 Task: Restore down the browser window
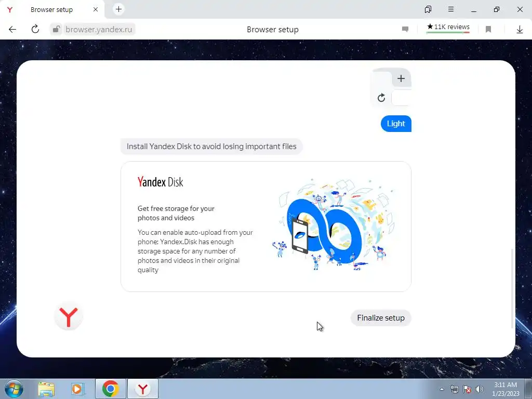pos(497,9)
